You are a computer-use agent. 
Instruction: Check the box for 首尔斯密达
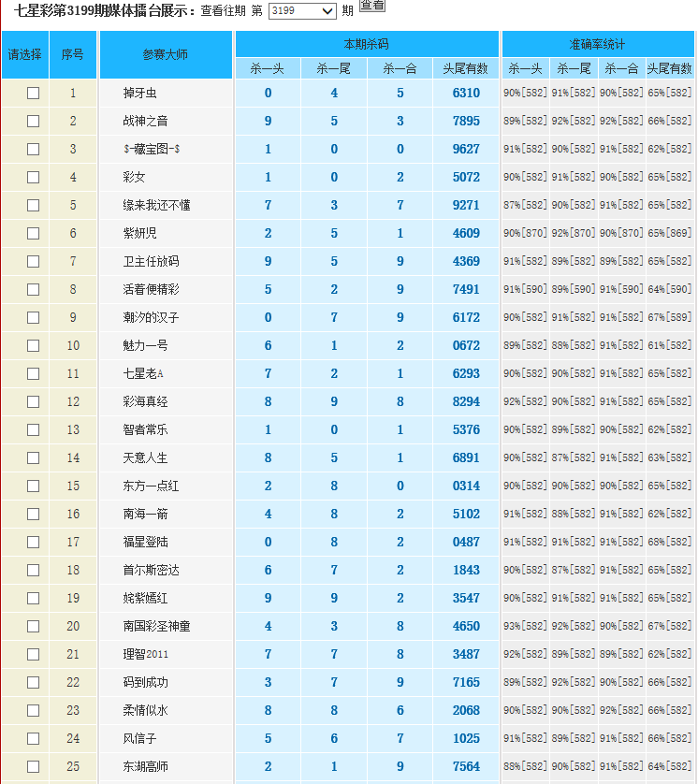[x=34, y=570]
